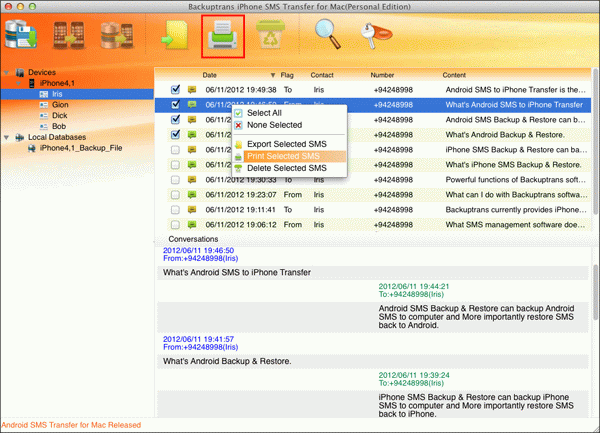This screenshot has height=433, width=600.
Task: Uncheck checkbox of highlighted What's Android SMS row
Action: pyautogui.click(x=175, y=104)
